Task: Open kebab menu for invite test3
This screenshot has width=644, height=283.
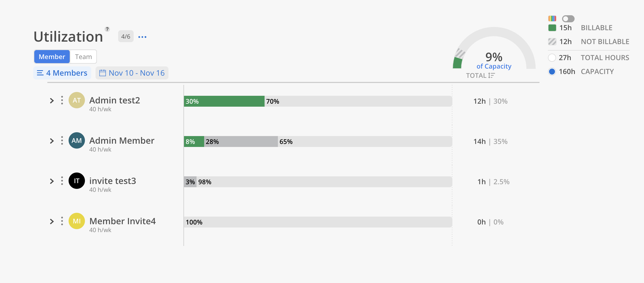Action: (x=62, y=181)
